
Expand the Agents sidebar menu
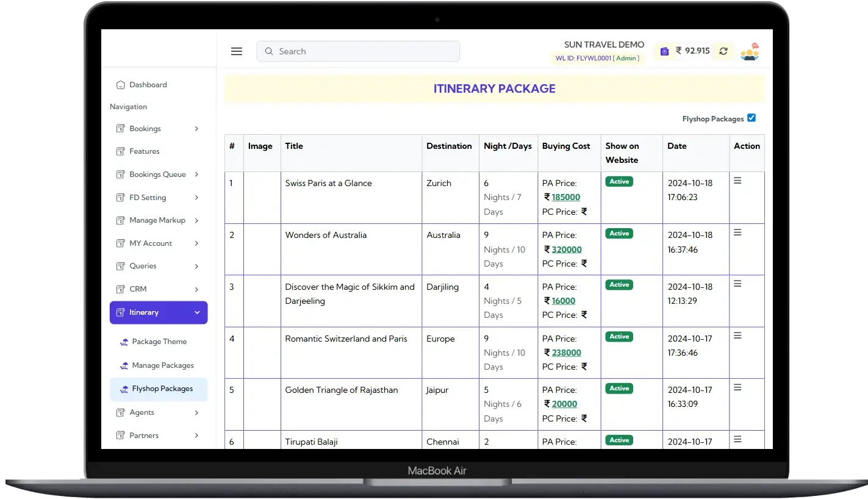coord(196,413)
